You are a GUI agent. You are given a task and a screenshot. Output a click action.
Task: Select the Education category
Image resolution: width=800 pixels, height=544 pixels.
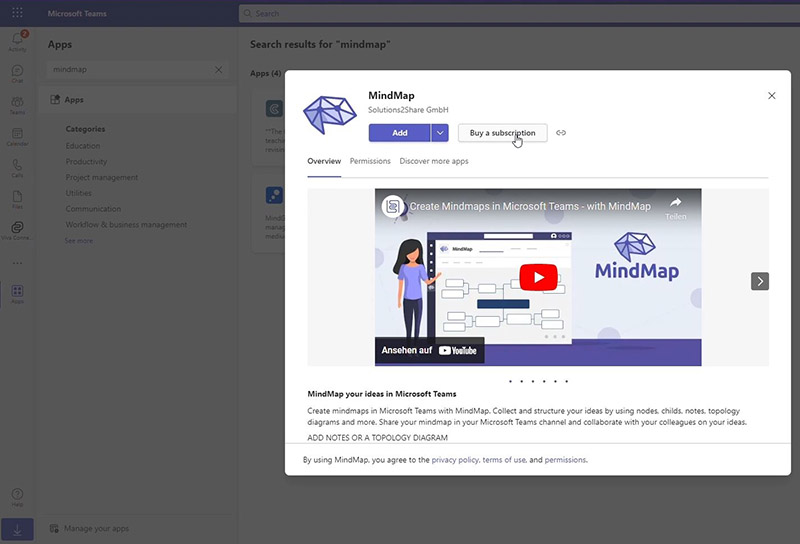pyautogui.click(x=83, y=145)
